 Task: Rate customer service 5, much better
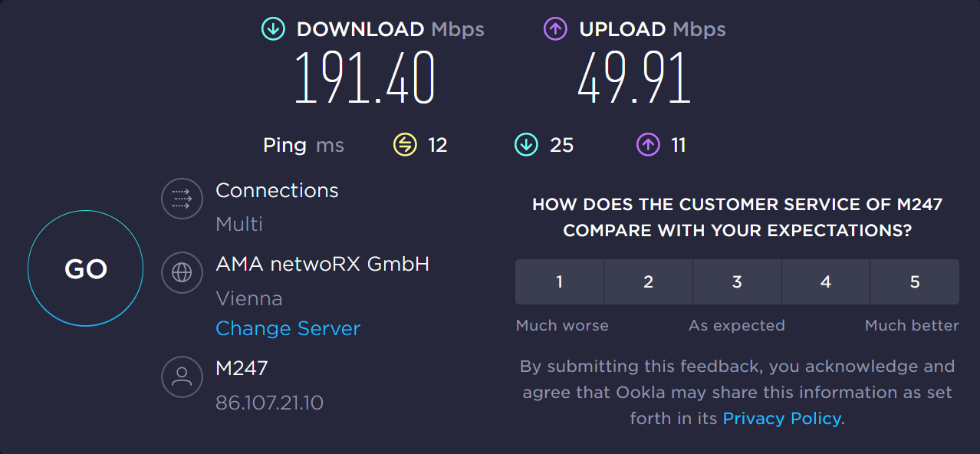(914, 282)
